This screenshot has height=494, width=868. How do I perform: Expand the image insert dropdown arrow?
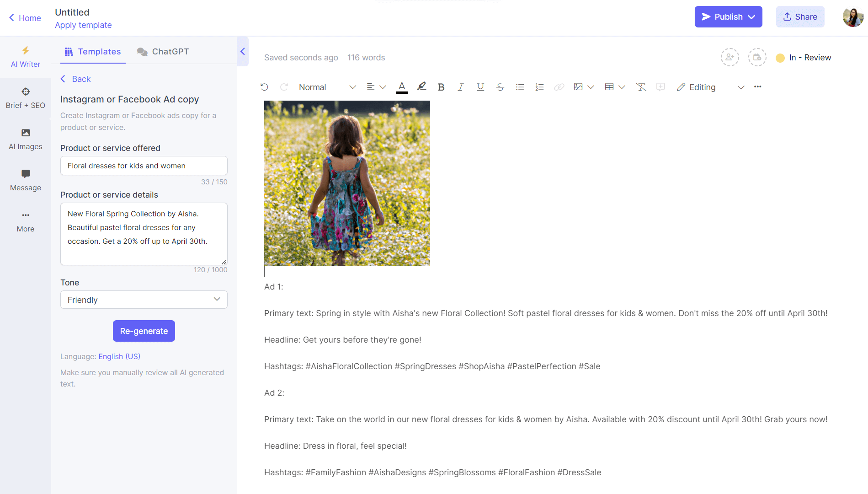pos(591,87)
